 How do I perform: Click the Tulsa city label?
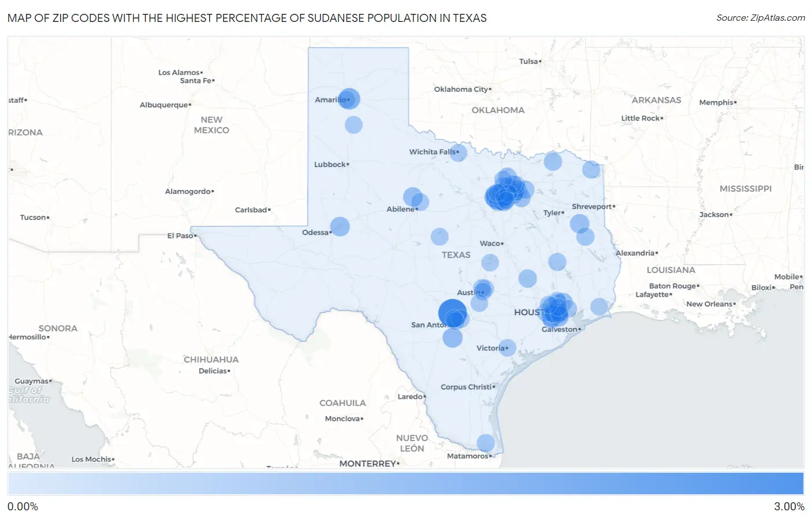pos(528,61)
